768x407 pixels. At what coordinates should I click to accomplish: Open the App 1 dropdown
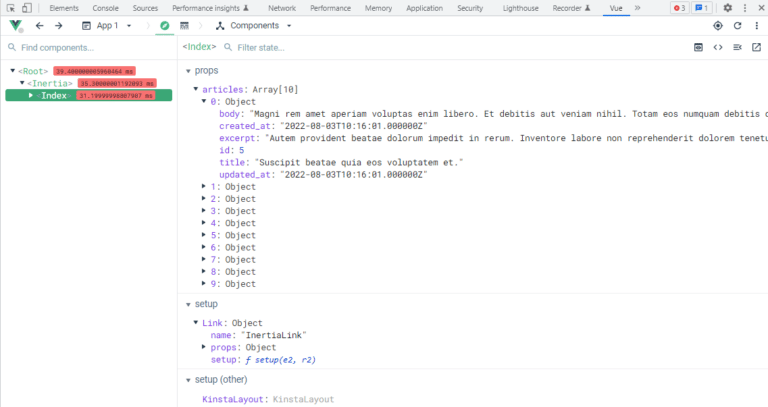(x=107, y=25)
